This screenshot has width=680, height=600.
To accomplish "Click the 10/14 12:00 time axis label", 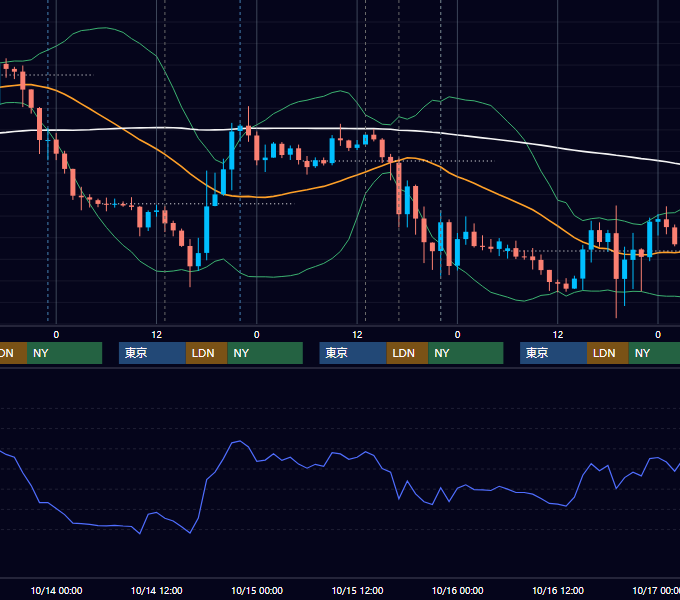I will pyautogui.click(x=157, y=590).
